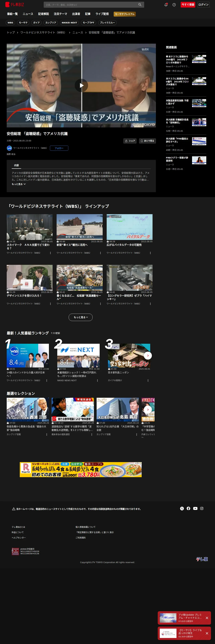Select the ガイア program chip
Screen dimensions: 215x644
click(36, 23)
